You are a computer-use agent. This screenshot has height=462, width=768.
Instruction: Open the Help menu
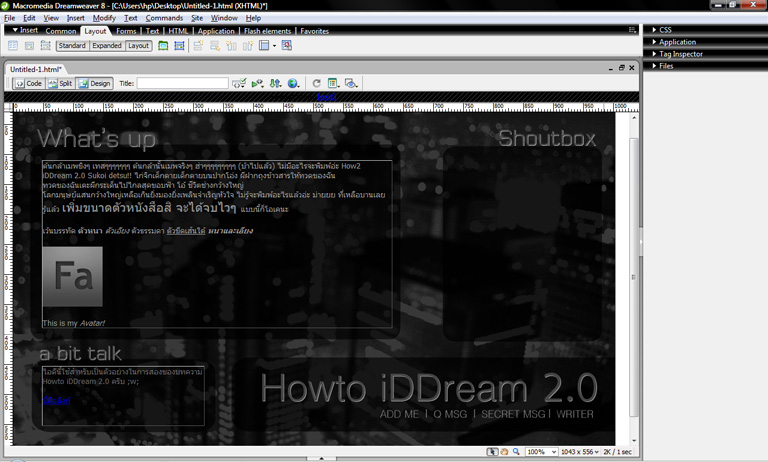pyautogui.click(x=253, y=18)
